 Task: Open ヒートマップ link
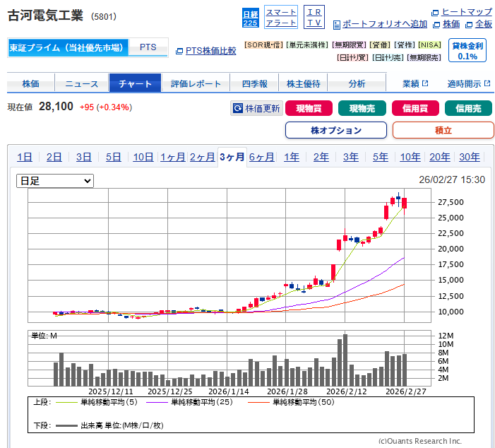pos(467,12)
